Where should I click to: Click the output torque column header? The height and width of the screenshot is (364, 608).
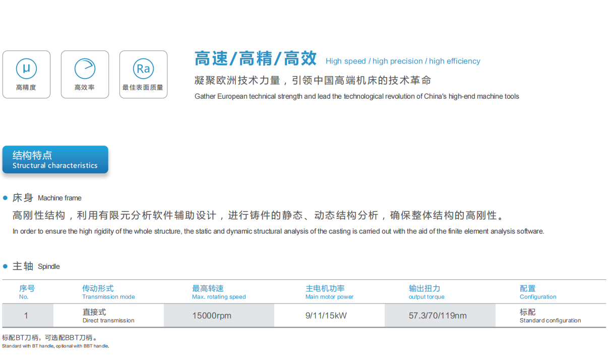426,292
